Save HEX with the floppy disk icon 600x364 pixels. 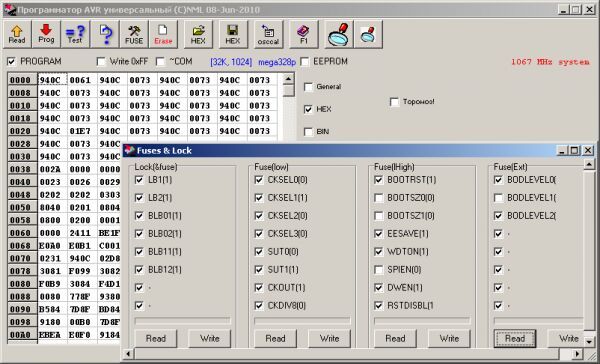point(233,34)
